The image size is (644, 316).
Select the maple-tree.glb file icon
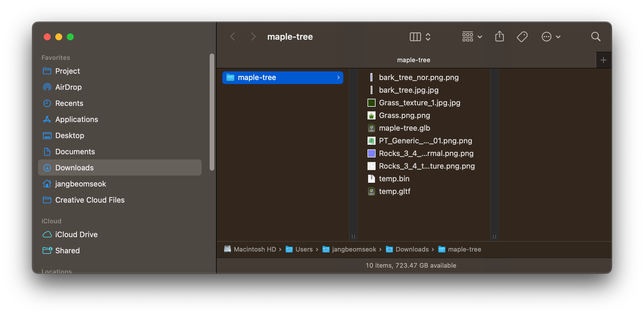(x=371, y=128)
